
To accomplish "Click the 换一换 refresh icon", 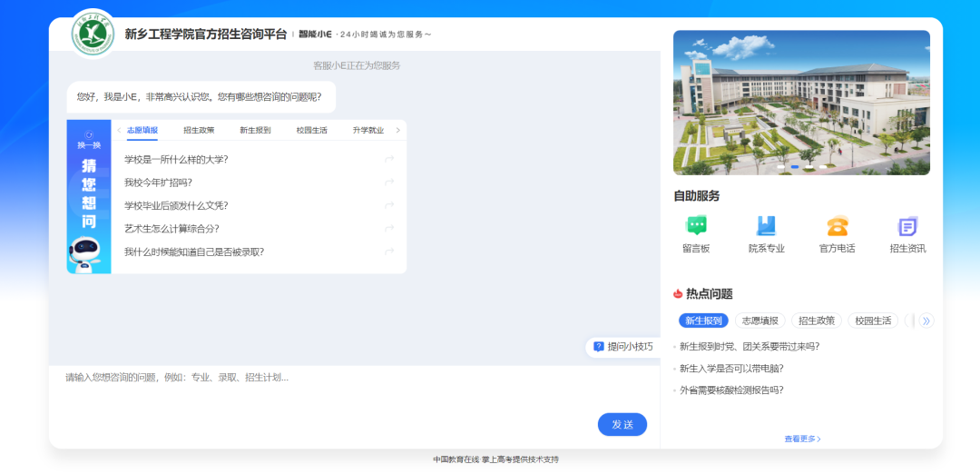I will pos(89,134).
